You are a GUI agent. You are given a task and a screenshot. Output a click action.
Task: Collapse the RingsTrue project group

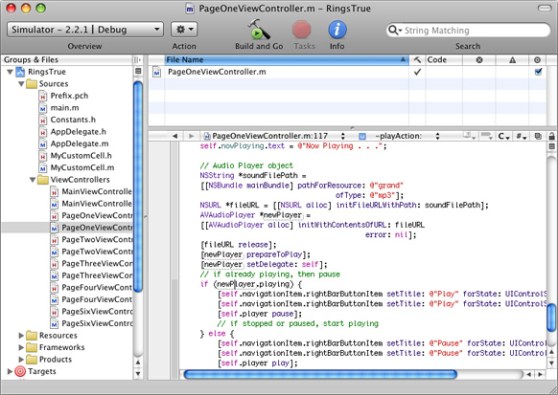[10, 72]
